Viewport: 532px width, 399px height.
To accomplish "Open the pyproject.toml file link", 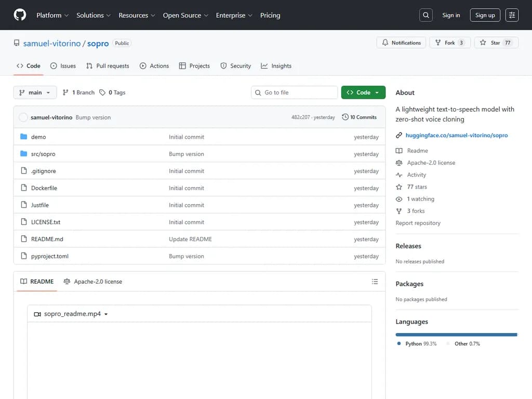I will point(50,256).
